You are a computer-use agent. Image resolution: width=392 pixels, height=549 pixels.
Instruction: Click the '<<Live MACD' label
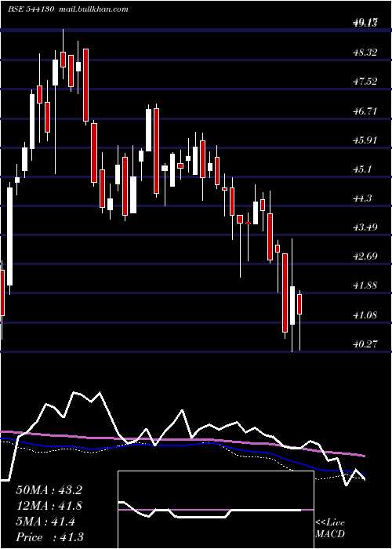click(x=330, y=528)
